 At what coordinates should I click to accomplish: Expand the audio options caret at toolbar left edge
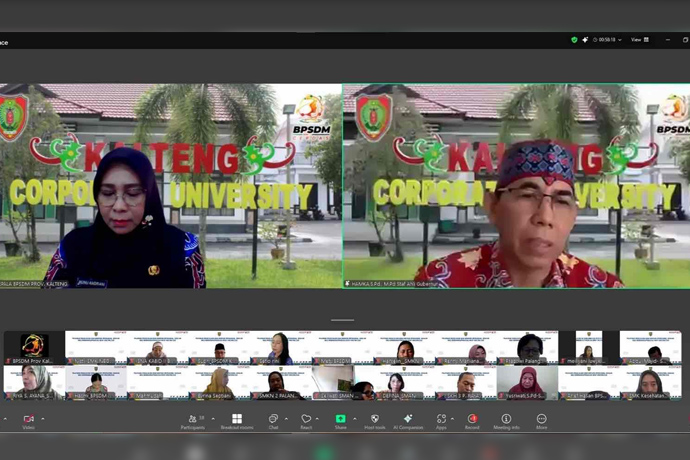point(5,419)
